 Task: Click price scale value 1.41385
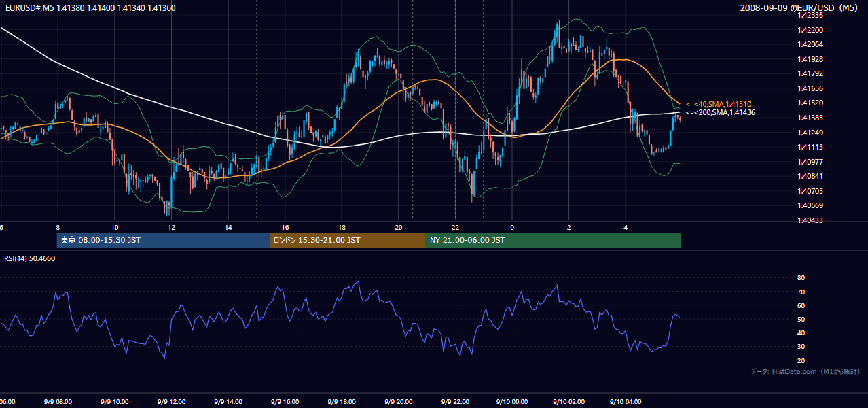[811, 118]
